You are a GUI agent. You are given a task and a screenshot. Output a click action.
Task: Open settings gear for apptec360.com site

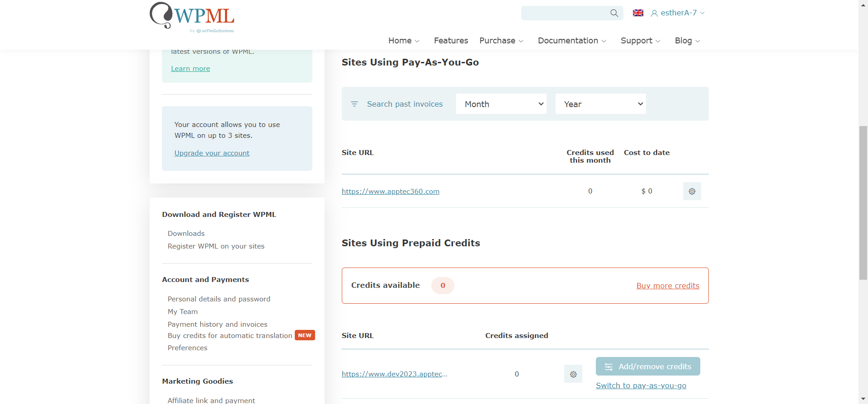click(692, 191)
